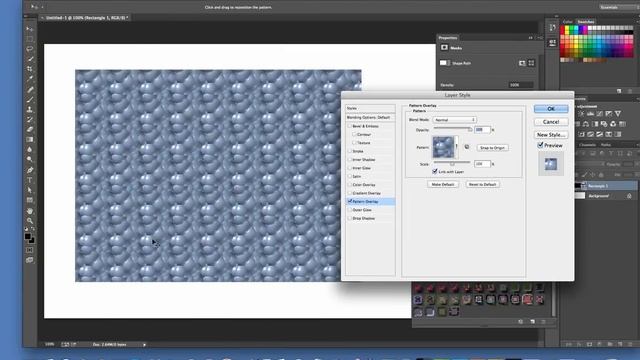Screen dimensions: 640x360
Task: Enable Satin checkbox
Action: (x=350, y=176)
